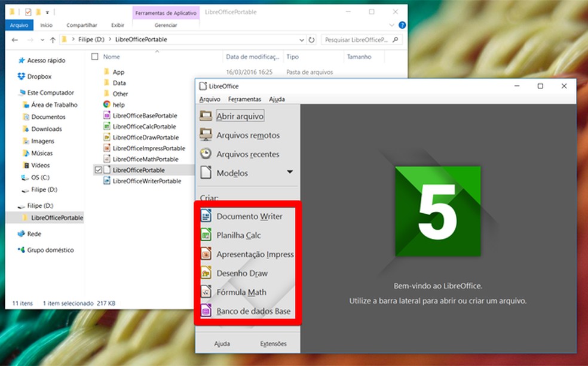
Task: Toggle the select-all checkbox beside Nome
Action: click(x=95, y=57)
